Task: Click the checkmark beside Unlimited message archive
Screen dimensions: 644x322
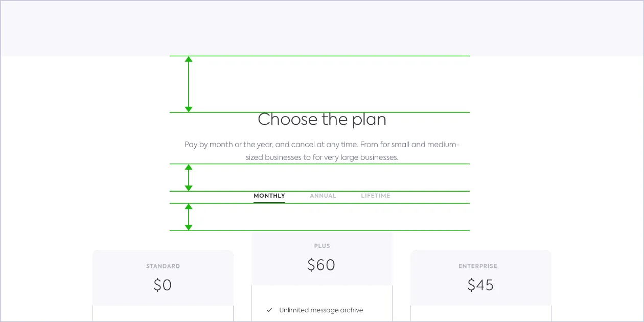Action: (269, 310)
